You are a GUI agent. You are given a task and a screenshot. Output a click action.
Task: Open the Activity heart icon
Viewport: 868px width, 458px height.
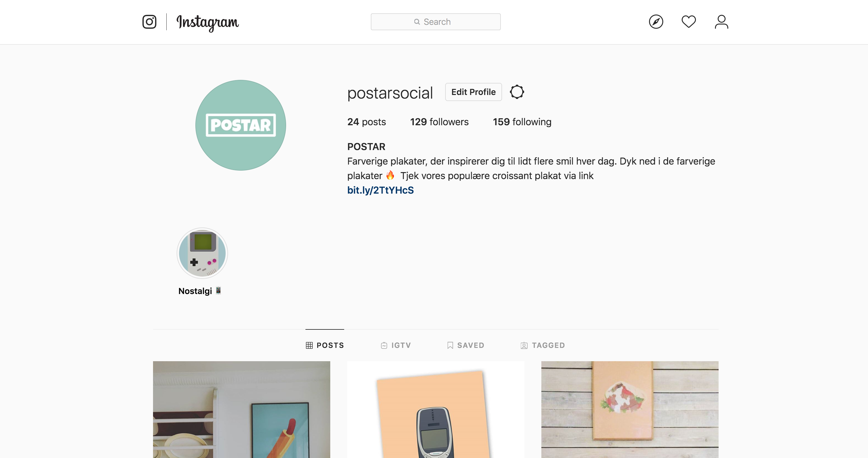(x=688, y=22)
